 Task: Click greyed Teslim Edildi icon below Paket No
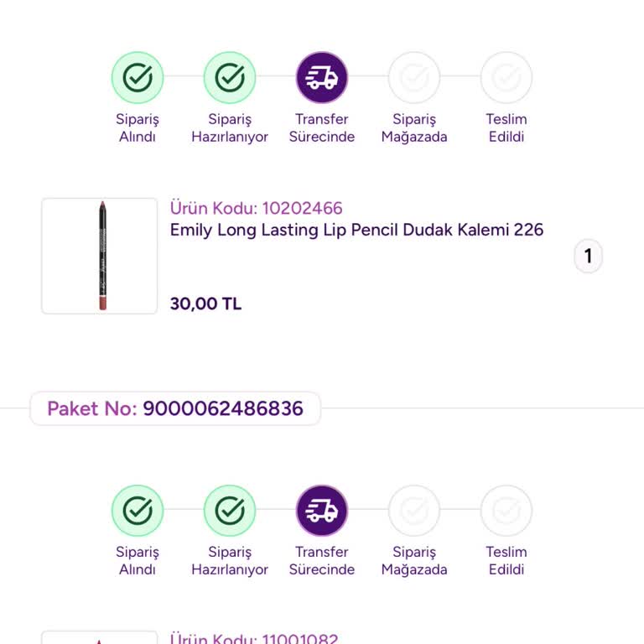pos(506,511)
